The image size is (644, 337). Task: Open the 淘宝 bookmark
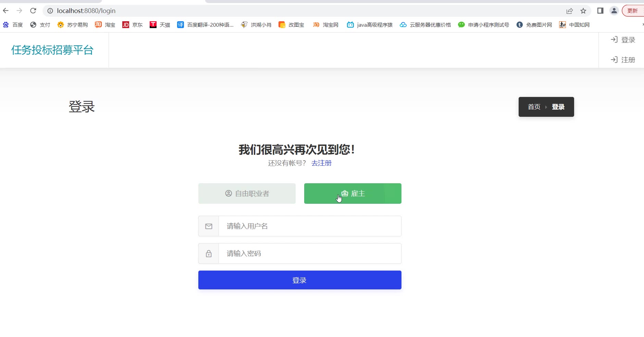(105, 25)
